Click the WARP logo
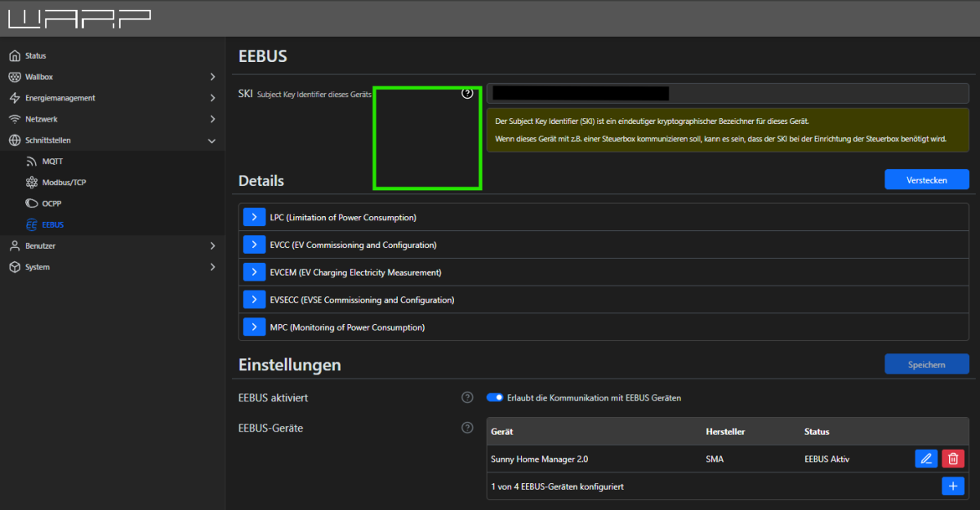Viewport: 980px width, 510px height. click(79, 18)
